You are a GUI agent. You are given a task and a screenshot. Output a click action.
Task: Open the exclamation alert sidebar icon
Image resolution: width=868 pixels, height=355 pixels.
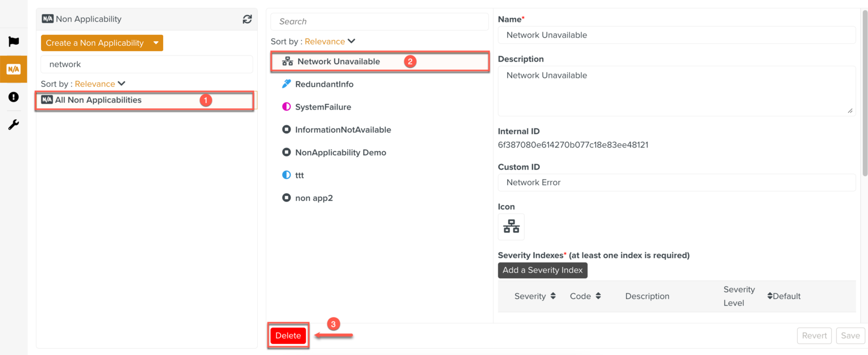click(x=14, y=97)
